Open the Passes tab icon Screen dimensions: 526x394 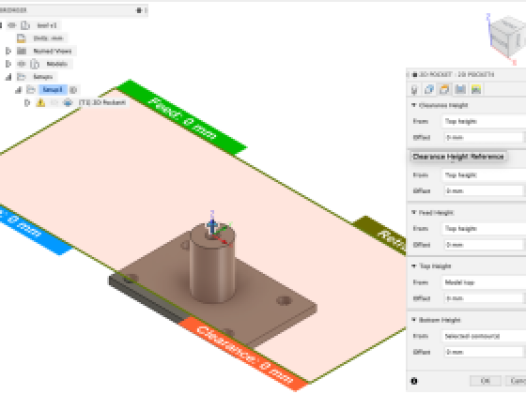(460, 90)
